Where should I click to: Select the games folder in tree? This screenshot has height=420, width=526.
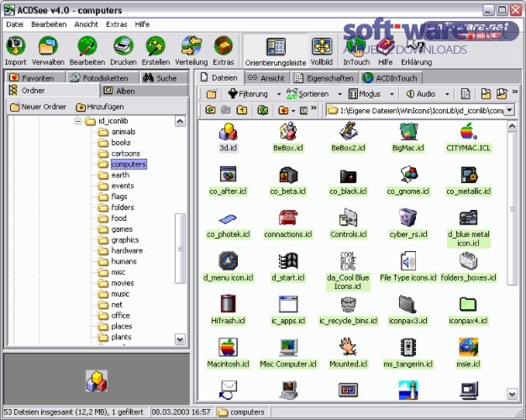(x=122, y=229)
